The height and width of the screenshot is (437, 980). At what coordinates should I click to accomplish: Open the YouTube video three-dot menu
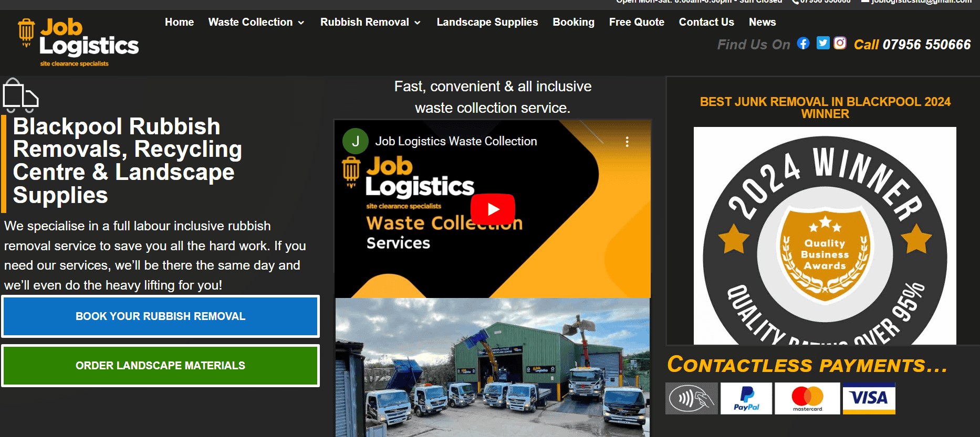627,142
